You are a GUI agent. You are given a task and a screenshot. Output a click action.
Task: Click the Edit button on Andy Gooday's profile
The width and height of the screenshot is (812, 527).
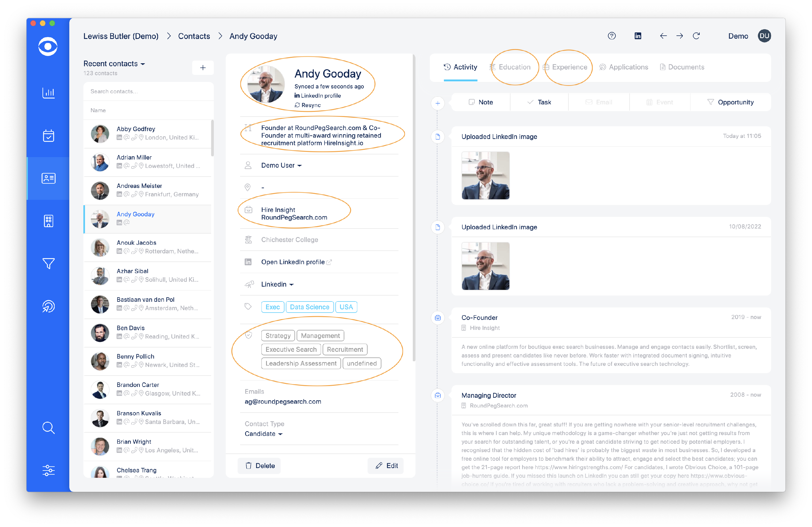click(x=385, y=466)
